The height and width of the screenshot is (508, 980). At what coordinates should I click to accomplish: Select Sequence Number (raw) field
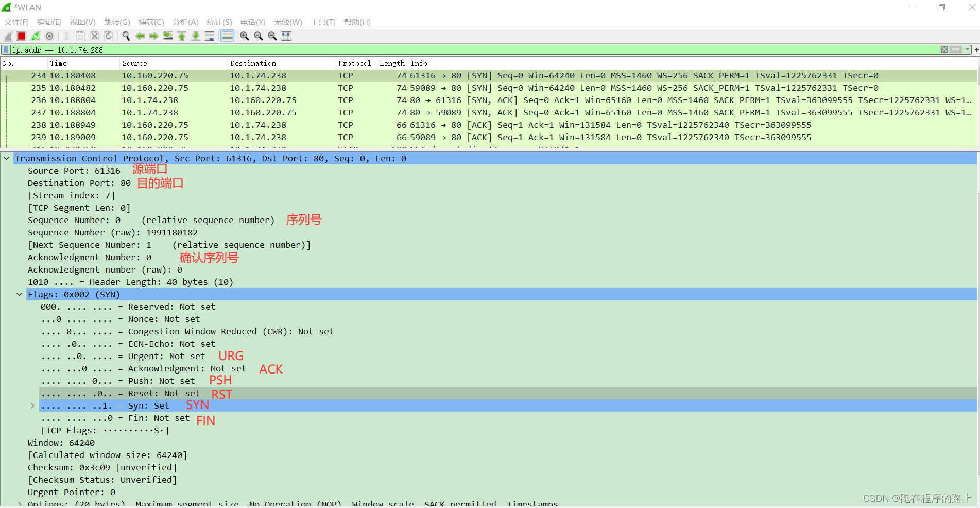tap(113, 233)
